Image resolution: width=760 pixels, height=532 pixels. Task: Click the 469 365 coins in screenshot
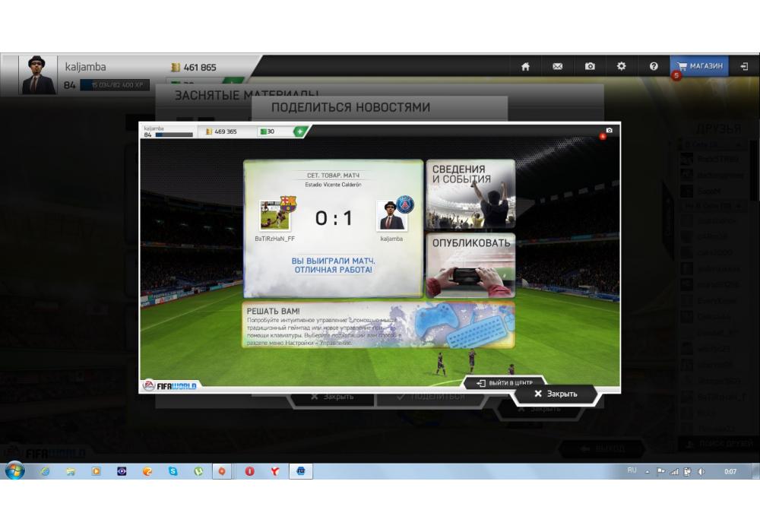pos(221,131)
